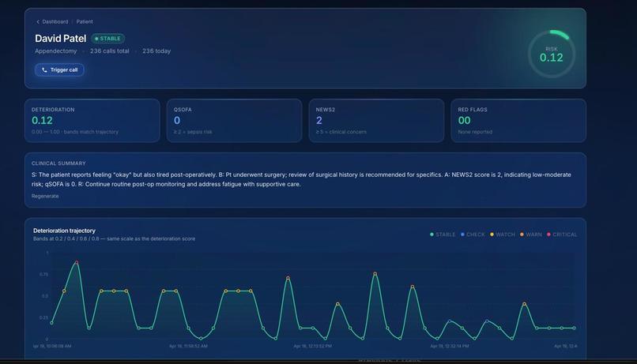This screenshot has height=364, width=637.
Task: Select the last data point on the chart
Action: [x=574, y=328]
